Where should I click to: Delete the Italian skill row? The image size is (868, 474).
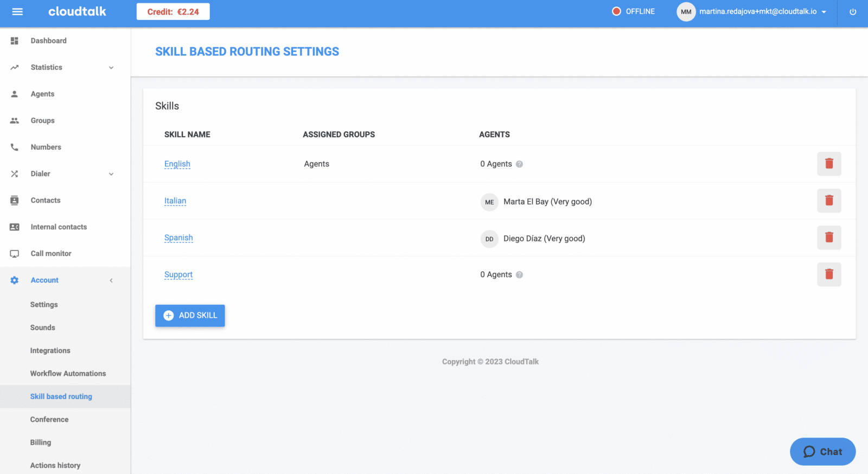coord(829,201)
